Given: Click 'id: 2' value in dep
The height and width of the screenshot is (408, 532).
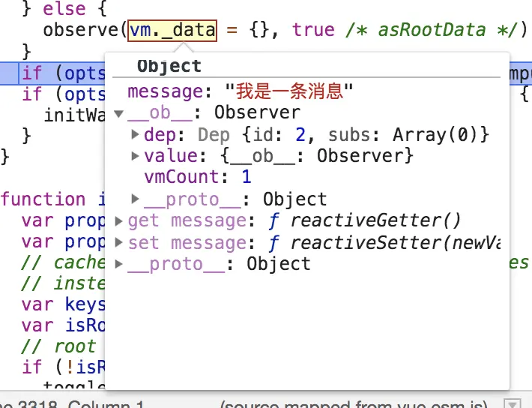Looking at the screenshot, I should pos(279,135).
